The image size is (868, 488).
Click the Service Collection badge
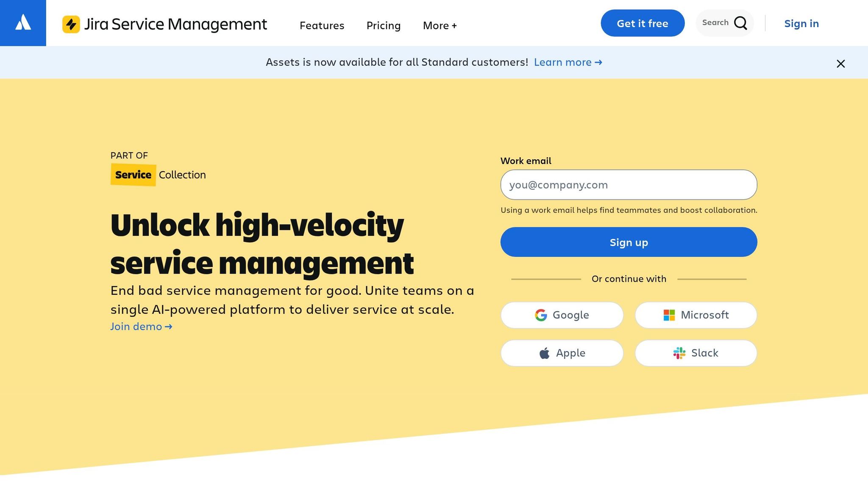158,175
